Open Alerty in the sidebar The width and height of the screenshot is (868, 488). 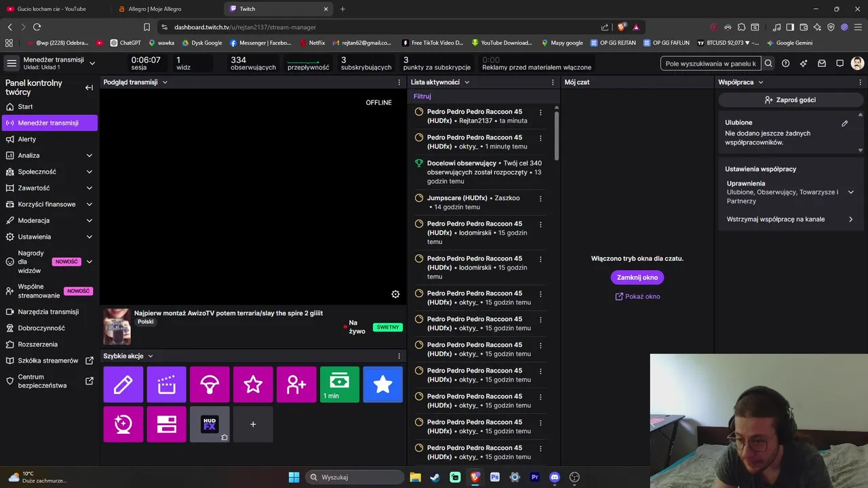50,139
